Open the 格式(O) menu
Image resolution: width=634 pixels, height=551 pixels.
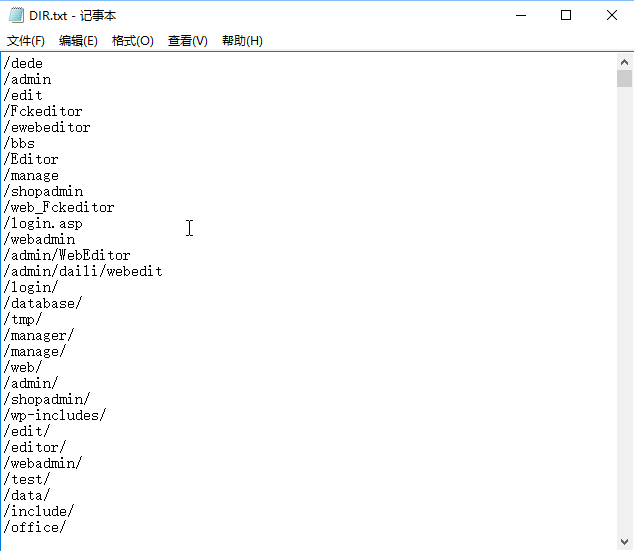pyautogui.click(x=133, y=41)
